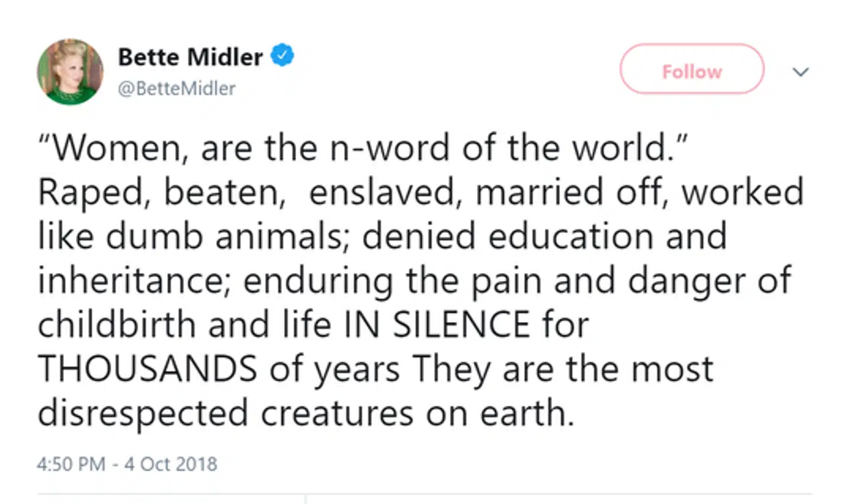
Task: Click the @BetteMidler handle
Action: (x=177, y=88)
